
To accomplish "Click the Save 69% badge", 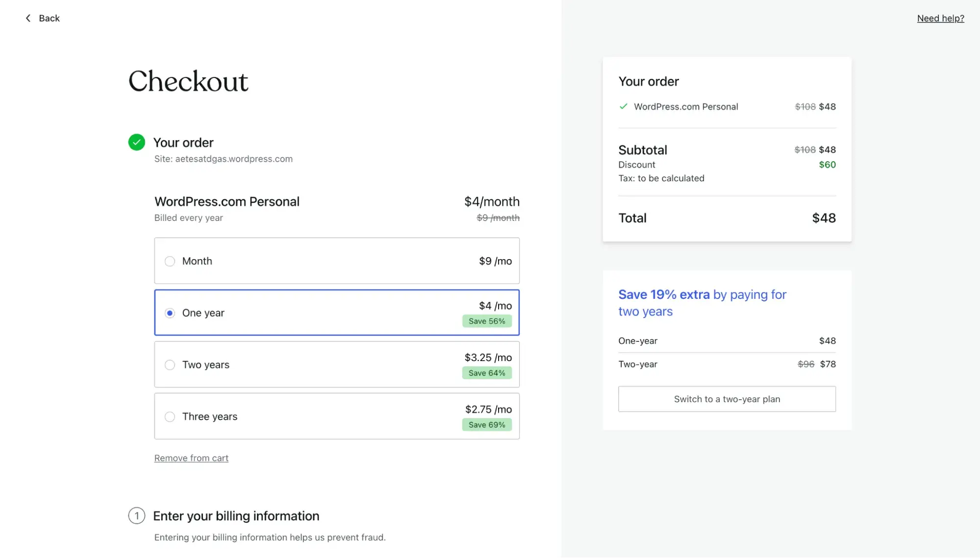I will tap(487, 425).
